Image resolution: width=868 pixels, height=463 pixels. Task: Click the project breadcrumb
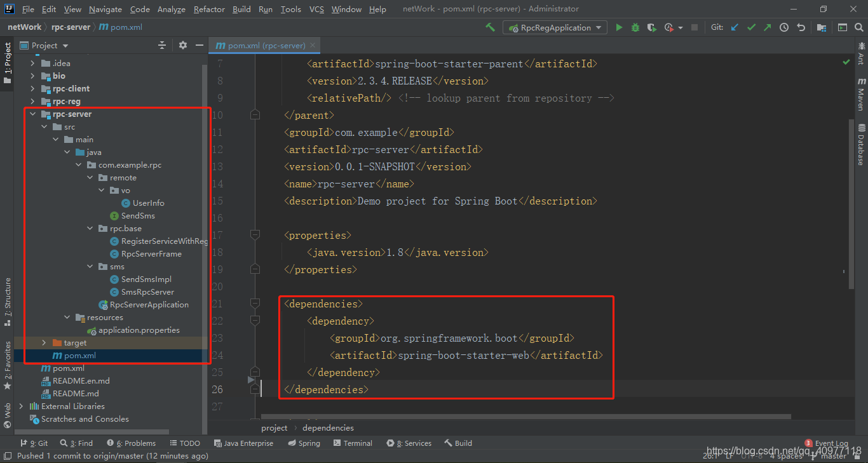tap(274, 427)
